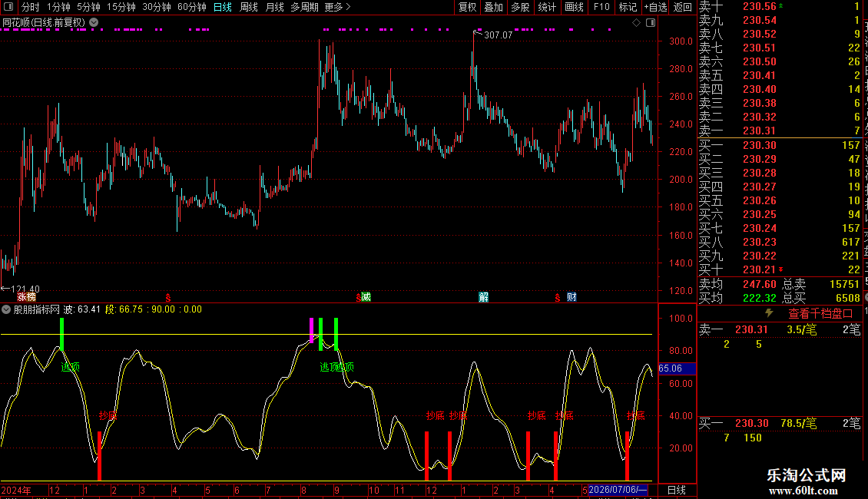Image resolution: width=868 pixels, height=499 pixels.
Task: Select the 60分钟 period tab
Action: click(192, 7)
